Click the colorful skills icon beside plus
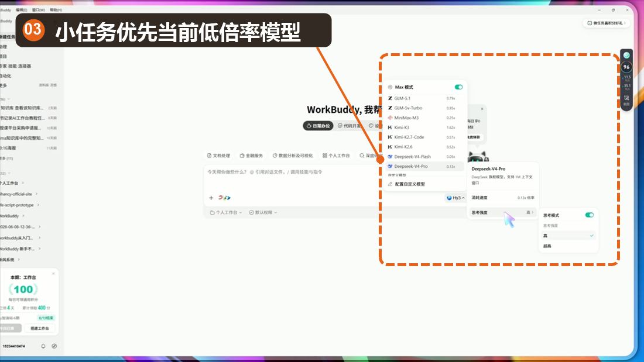 tap(224, 198)
